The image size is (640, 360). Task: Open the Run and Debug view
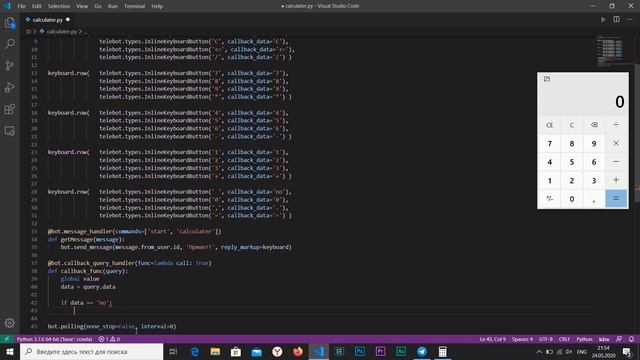[x=10, y=87]
